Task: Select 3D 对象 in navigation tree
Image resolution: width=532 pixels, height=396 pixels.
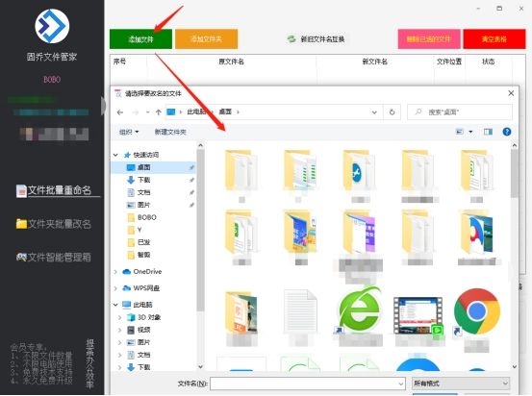Action: click(149, 318)
